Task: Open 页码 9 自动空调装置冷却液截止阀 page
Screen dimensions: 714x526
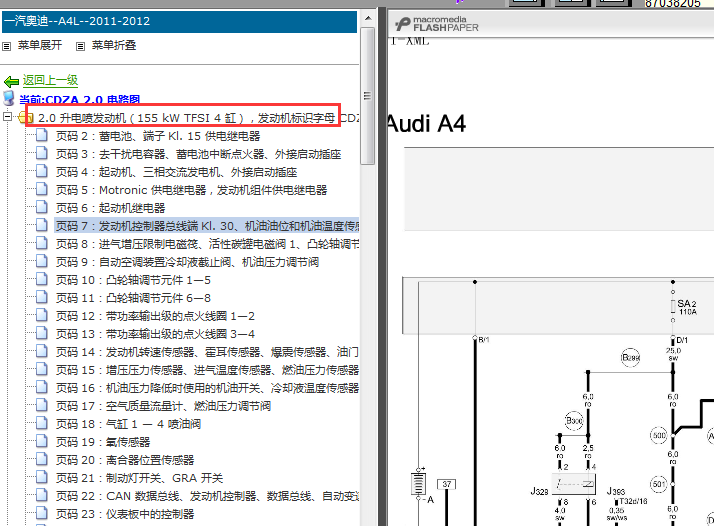Action: click(187, 262)
